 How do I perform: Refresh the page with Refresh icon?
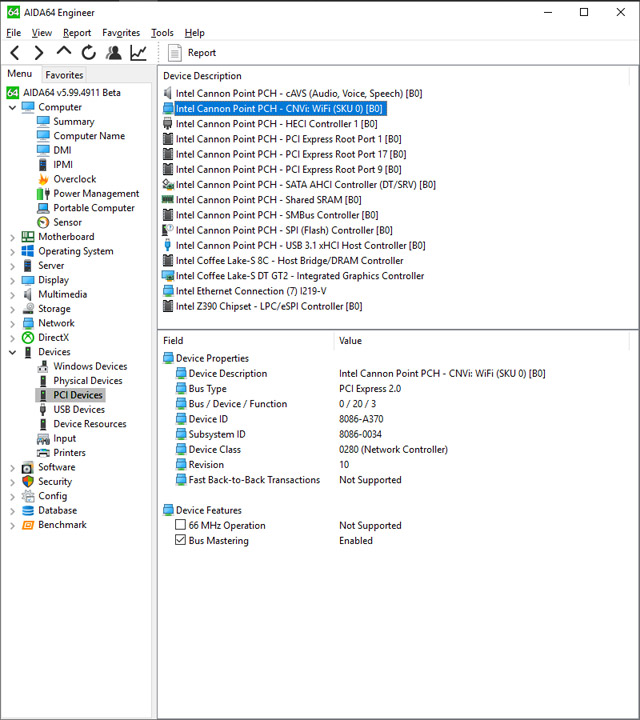(89, 53)
